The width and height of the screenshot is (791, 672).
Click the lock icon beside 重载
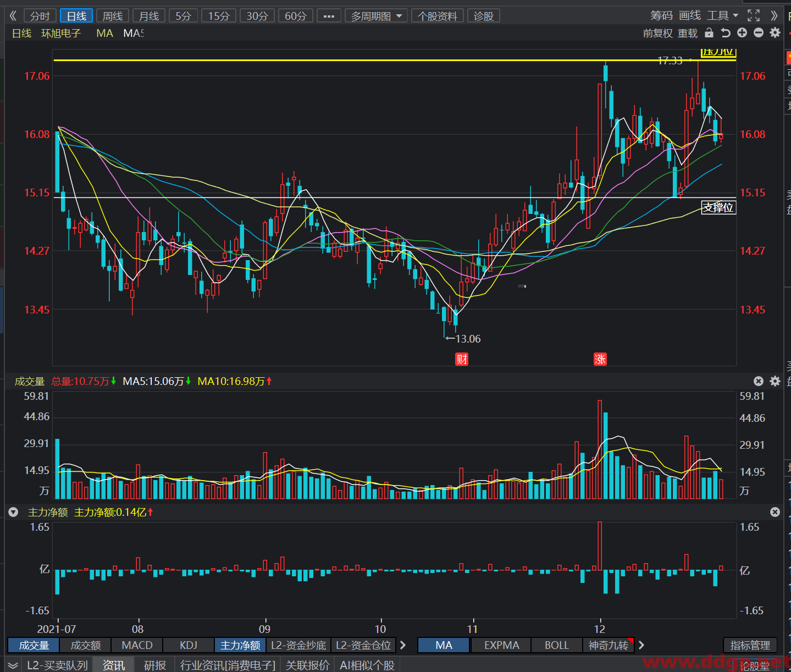709,33
